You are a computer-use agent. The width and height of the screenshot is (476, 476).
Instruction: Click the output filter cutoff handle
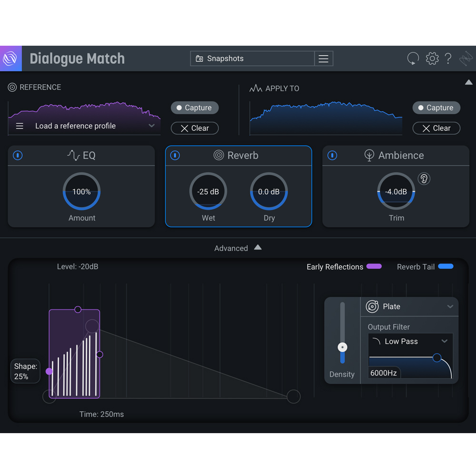pos(437,357)
